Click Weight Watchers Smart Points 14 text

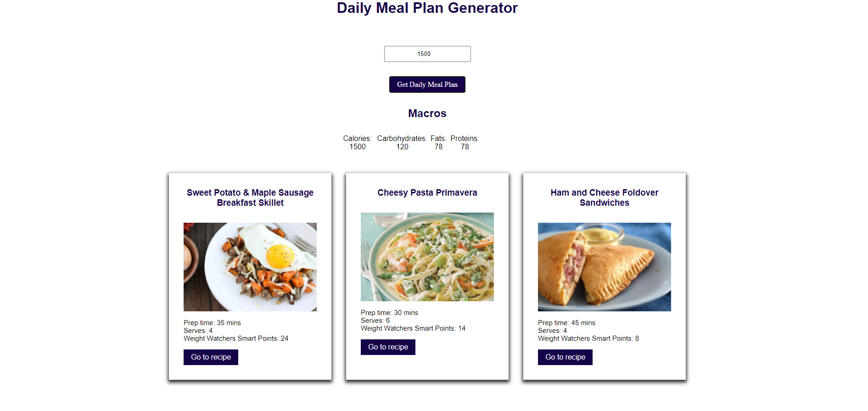click(413, 328)
